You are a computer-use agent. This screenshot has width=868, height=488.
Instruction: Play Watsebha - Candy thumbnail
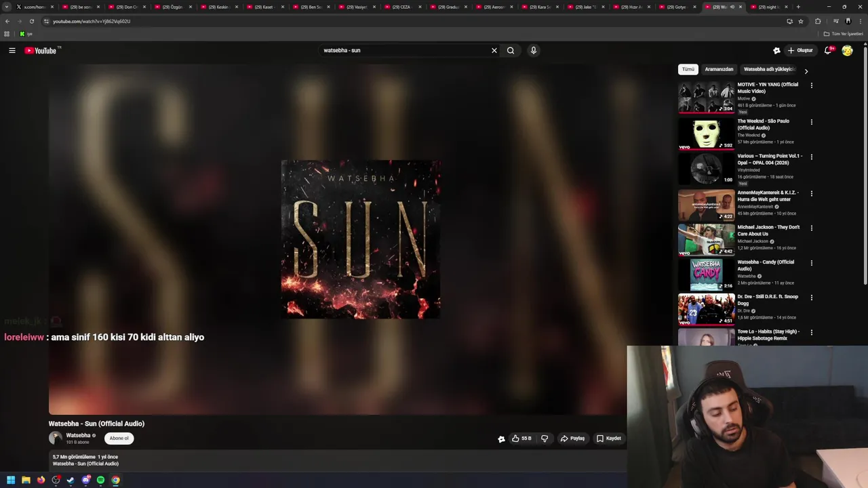click(706, 274)
